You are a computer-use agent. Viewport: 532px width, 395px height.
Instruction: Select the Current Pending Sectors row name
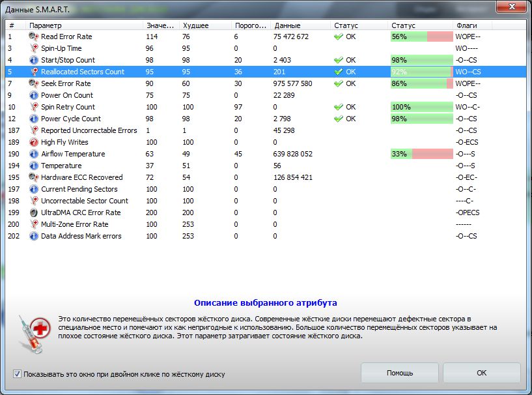[79, 189]
